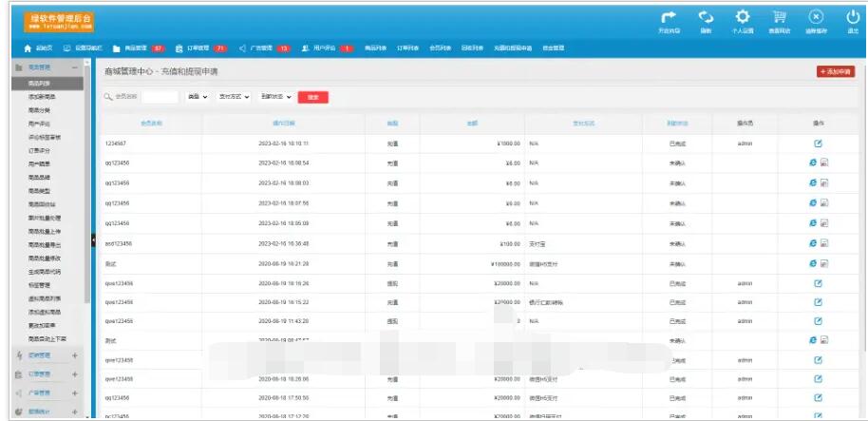Sort by 到款状态 column header
Image resolution: width=868 pixels, height=421 pixels.
[677, 124]
